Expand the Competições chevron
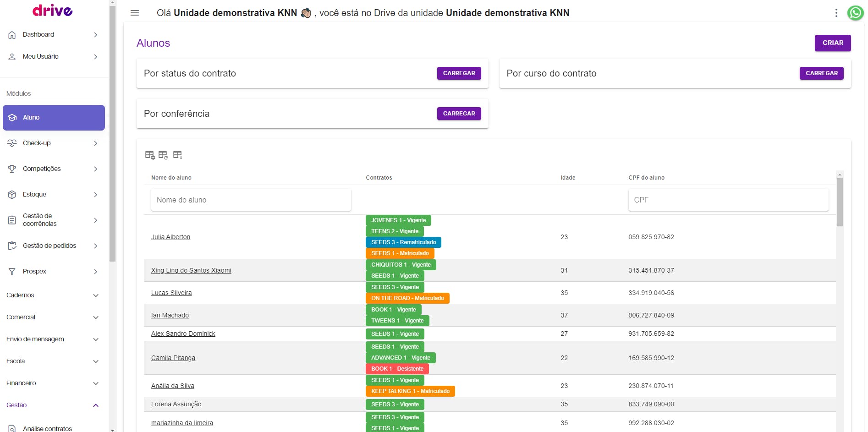Viewport: 868px width, 432px height. coord(95,169)
